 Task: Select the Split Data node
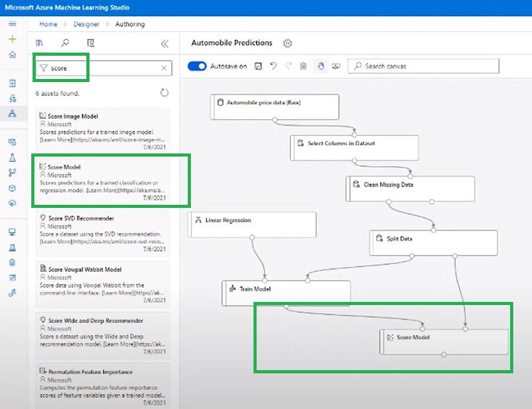coord(434,243)
